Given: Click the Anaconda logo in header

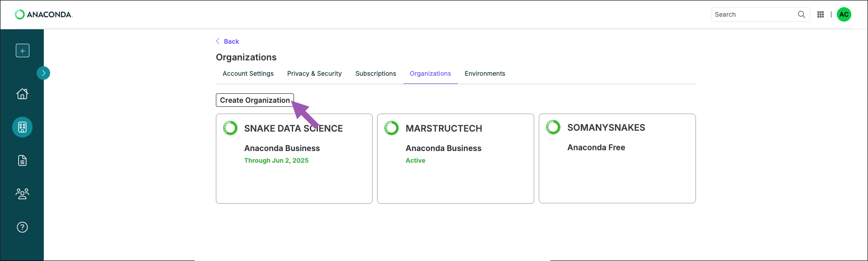Looking at the screenshot, I should pyautogui.click(x=43, y=14).
